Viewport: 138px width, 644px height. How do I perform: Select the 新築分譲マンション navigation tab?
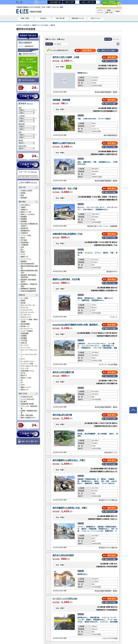[x=78, y=18]
